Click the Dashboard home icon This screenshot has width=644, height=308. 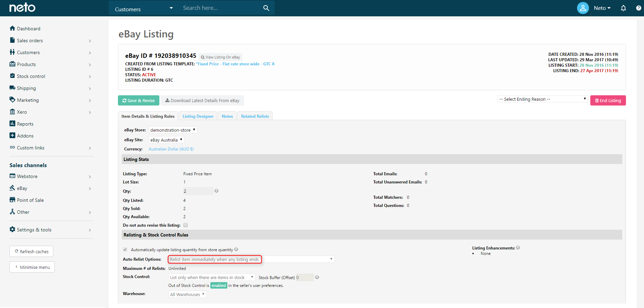(x=13, y=28)
